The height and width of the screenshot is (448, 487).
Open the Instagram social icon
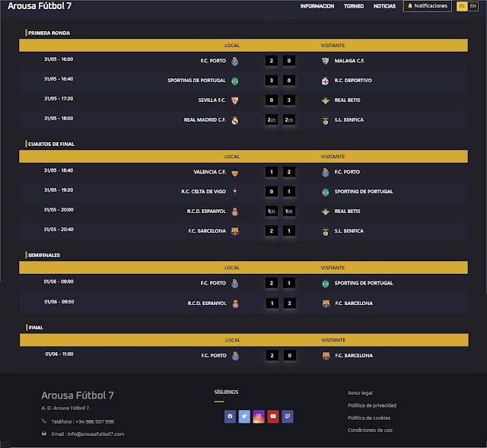click(259, 416)
